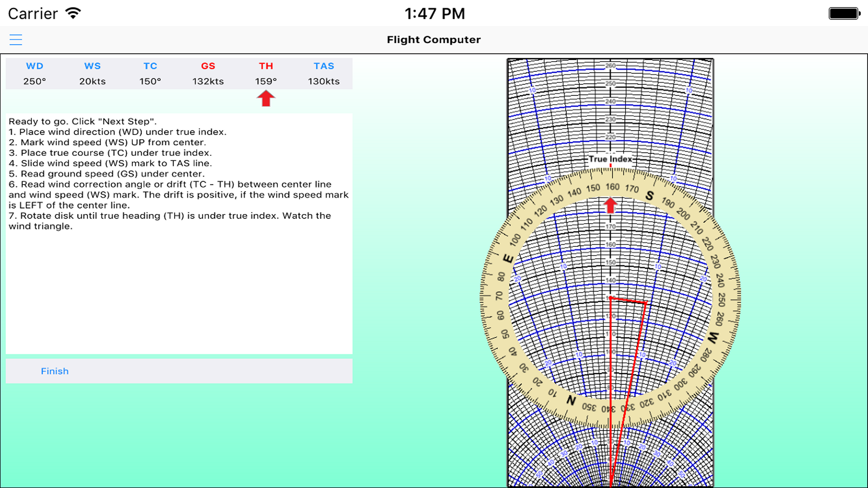The height and width of the screenshot is (488, 868).
Task: Select the WS 20kts value field
Action: point(92,81)
